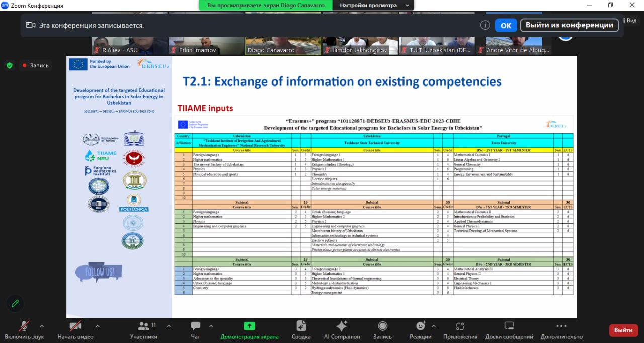644x343 pixels.
Task: Click the POLITÉCNICA logo
Action: coord(134,204)
